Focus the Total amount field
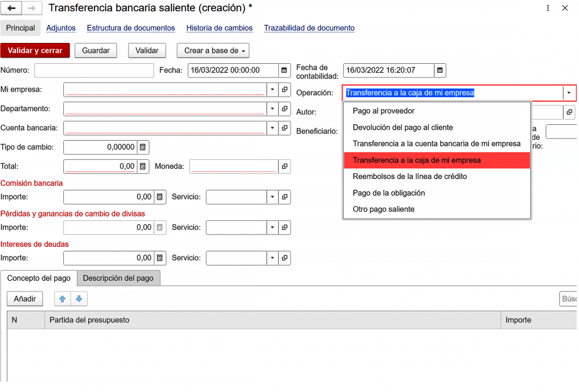This screenshot has height=392, width=579. coord(100,166)
